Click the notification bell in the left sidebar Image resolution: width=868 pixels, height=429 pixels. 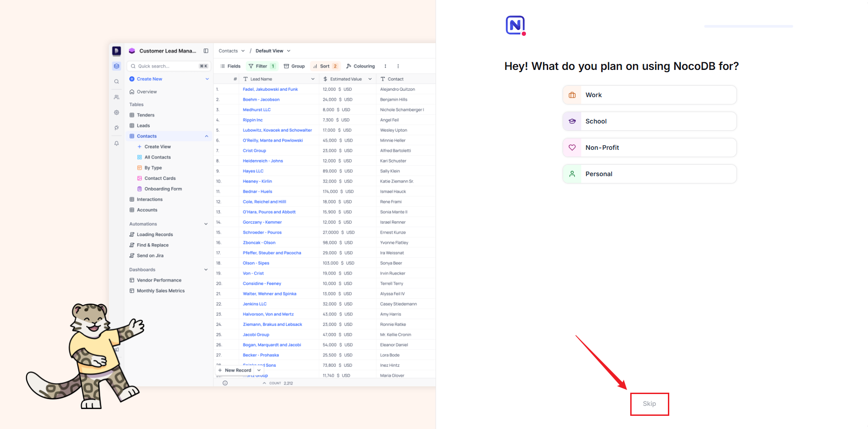coord(117,143)
